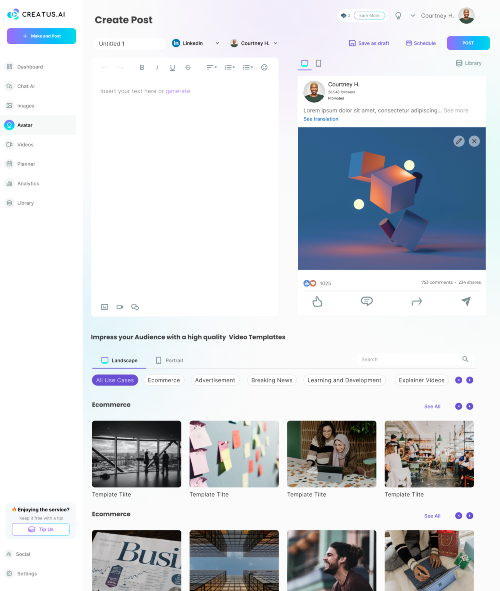
Task: Open the Courtney H. account dropdown
Action: pos(254,43)
